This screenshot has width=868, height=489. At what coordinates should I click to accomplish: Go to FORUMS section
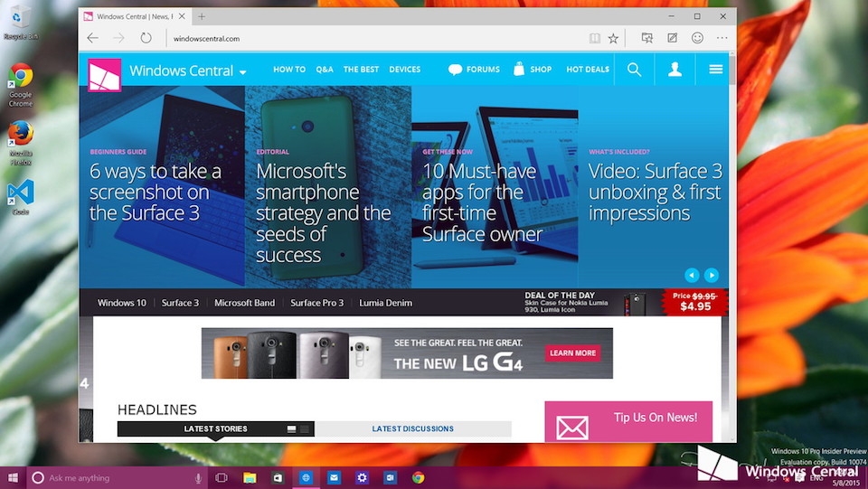tap(474, 69)
